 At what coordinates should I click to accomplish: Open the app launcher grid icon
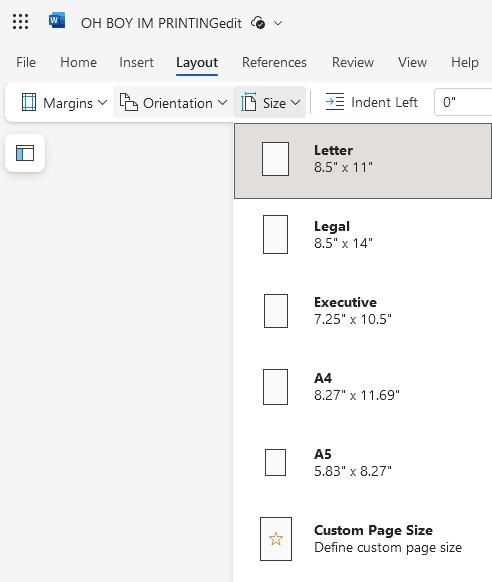point(20,22)
